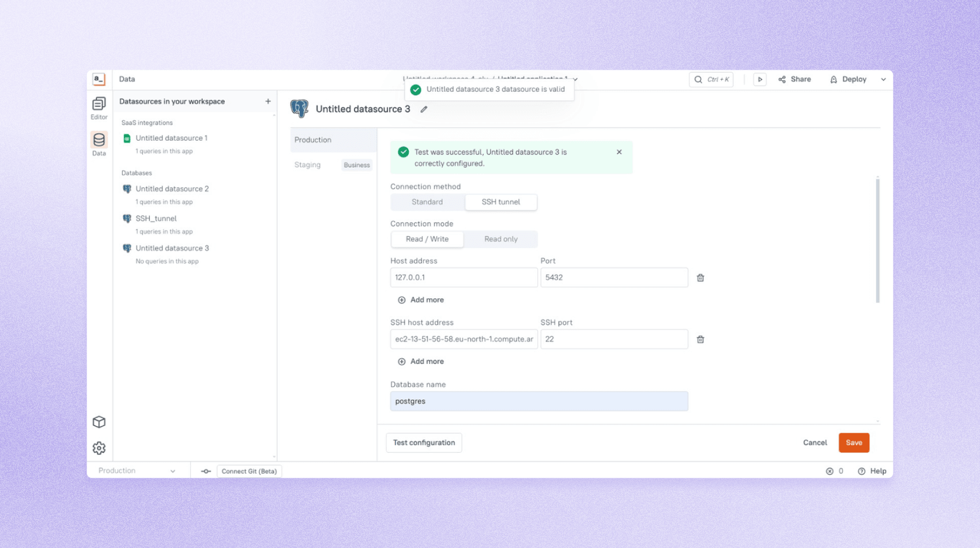
Task: Click Connect Git (Beta)
Action: click(248, 471)
